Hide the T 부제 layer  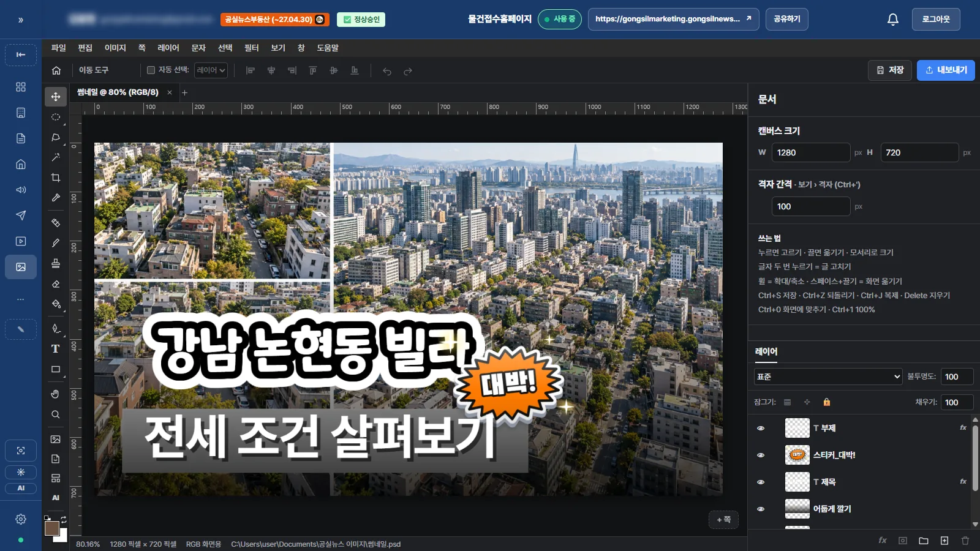tap(761, 428)
